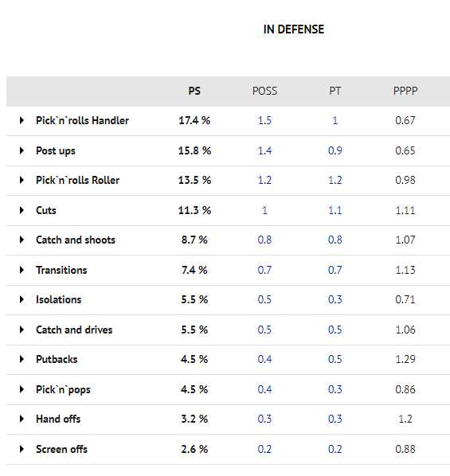Expand the Pick`n`rolls Roller row arrow

click(x=22, y=180)
